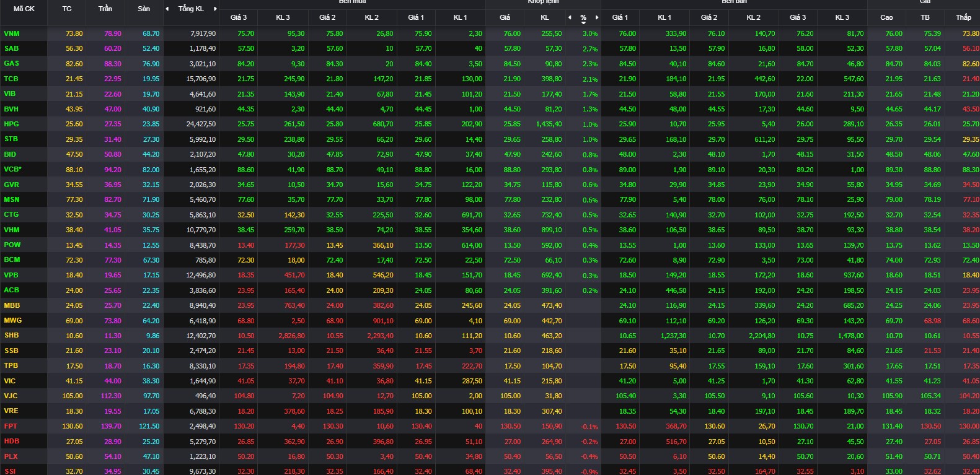The image size is (980, 475).
Task: Click the Tổng KL column header
Action: click(191, 9)
